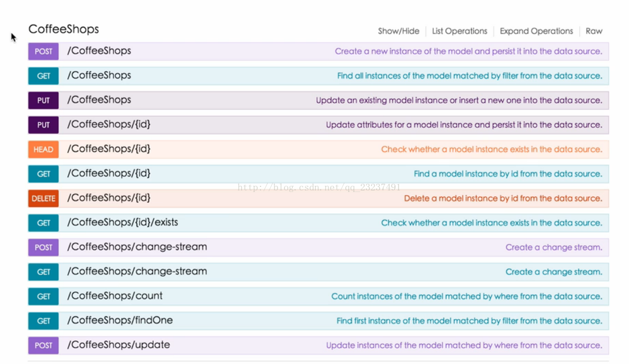The image size is (629, 364).
Task: Click the CoffeeShops section heading
Action: [64, 29]
